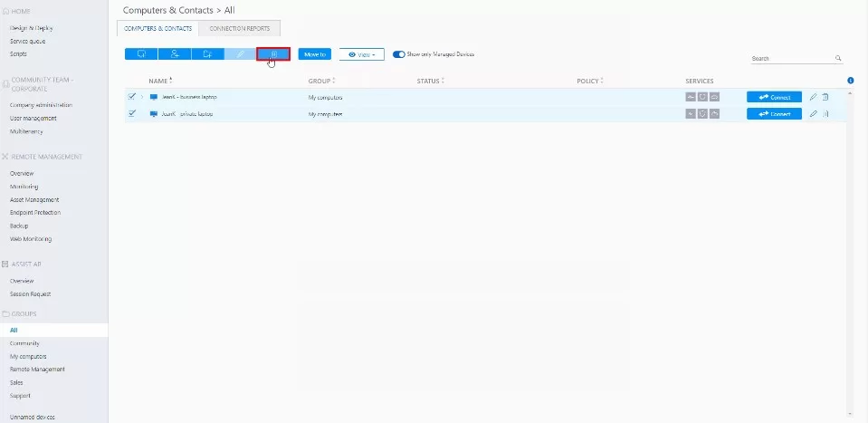
Task: Sort by the GROUP column arrows
Action: [x=334, y=81]
